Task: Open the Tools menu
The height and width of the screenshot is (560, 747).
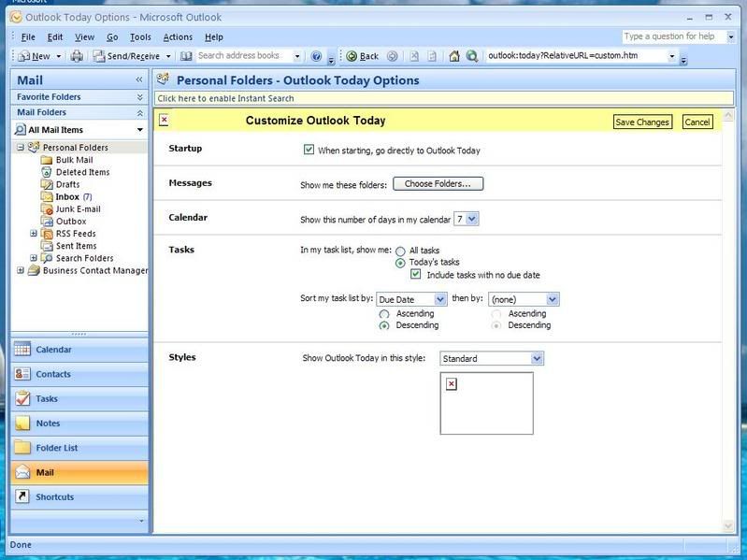Action: [140, 37]
